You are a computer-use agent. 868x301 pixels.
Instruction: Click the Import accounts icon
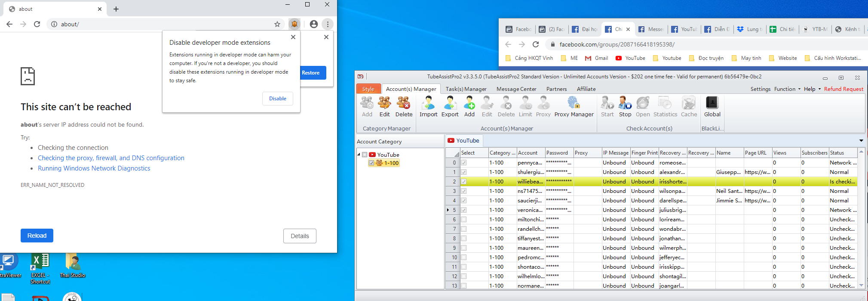point(428,106)
